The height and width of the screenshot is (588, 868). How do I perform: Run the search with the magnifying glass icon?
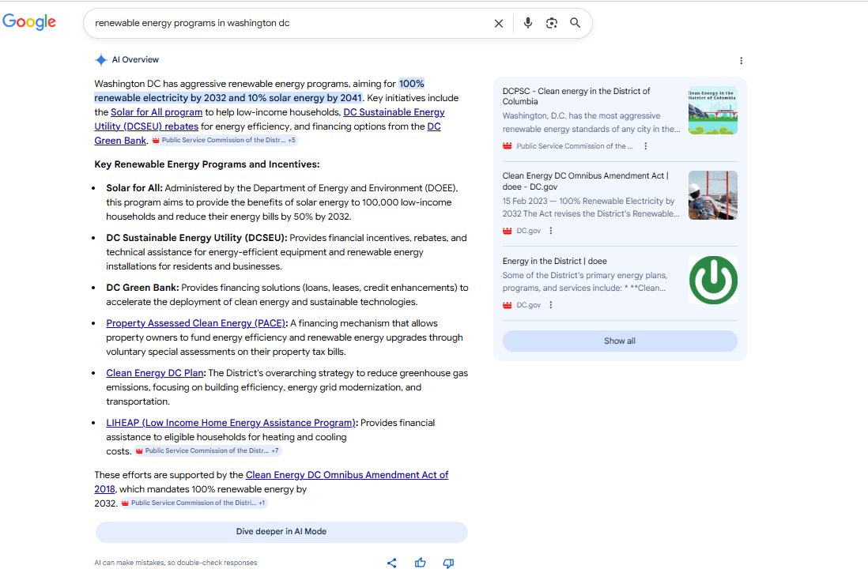[x=576, y=23]
